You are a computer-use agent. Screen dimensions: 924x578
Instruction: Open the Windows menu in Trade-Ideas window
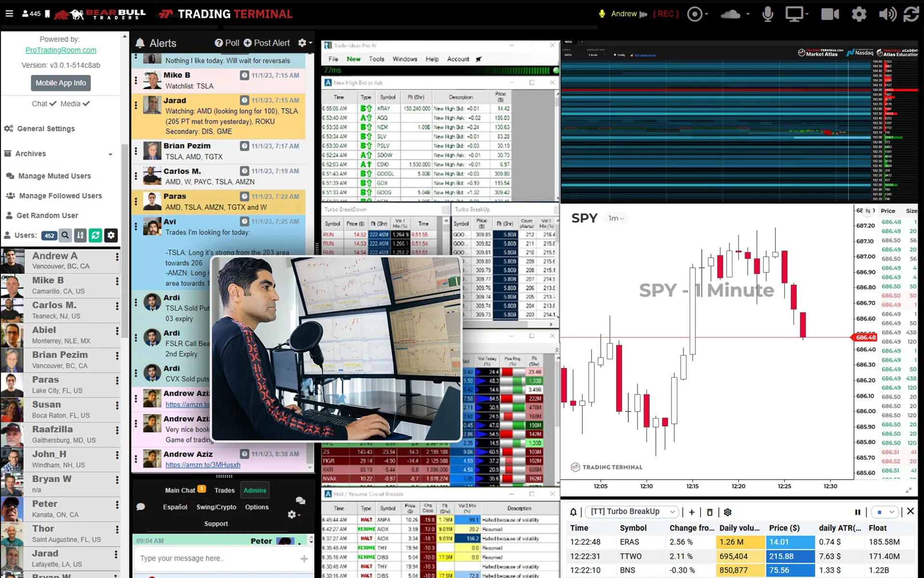tap(405, 59)
